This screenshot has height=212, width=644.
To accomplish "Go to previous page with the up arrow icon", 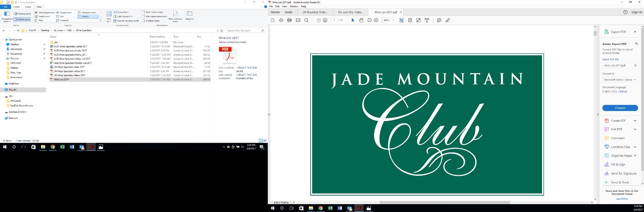I will [319, 20].
